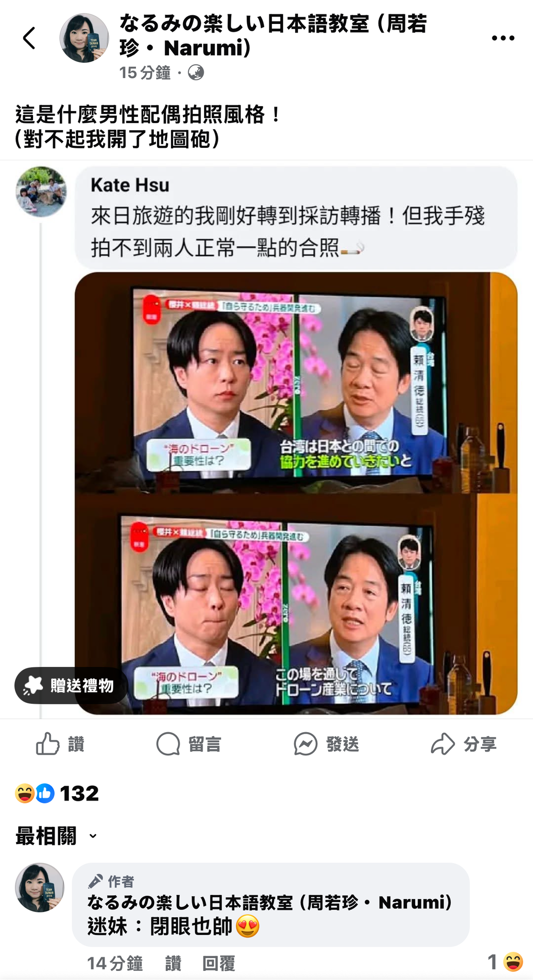The image size is (533, 980).
Task: Open the reactions summary showing 132
Action: [x=57, y=793]
